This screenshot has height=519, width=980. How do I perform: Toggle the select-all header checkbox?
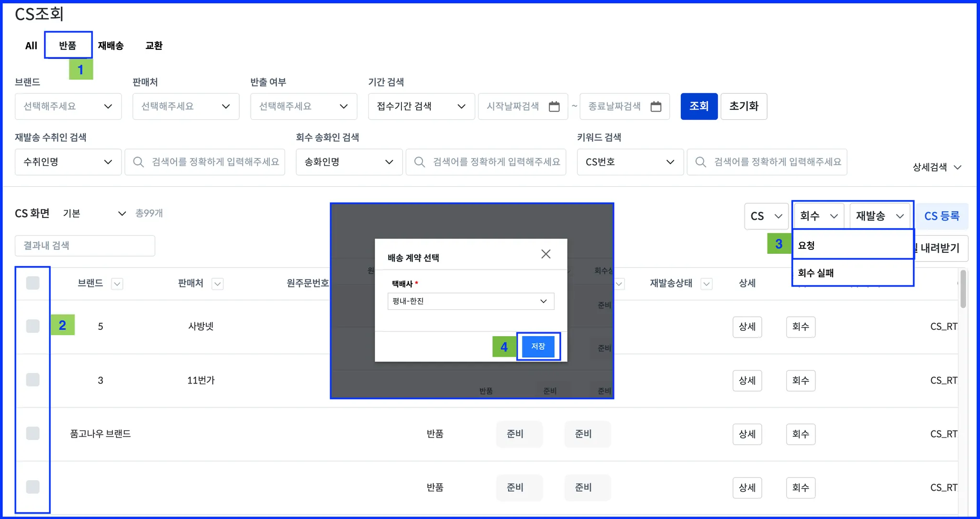(x=33, y=283)
